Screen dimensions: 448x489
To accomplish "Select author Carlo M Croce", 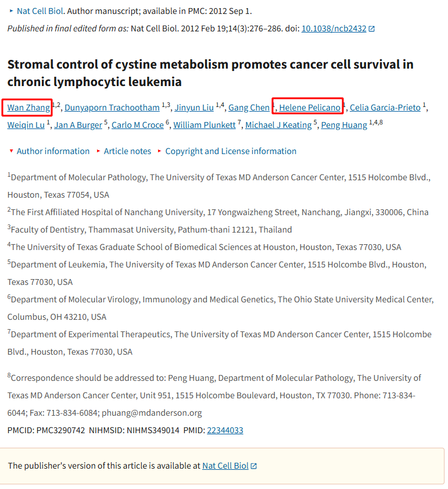I will [x=138, y=125].
